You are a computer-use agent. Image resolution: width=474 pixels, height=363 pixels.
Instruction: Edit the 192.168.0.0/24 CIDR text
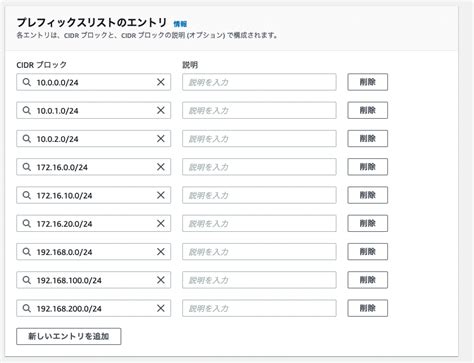(64, 252)
